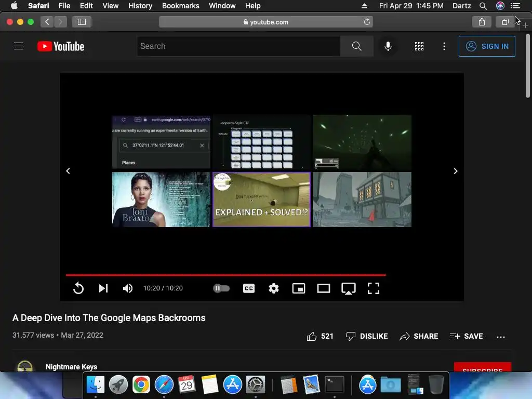Image resolution: width=532 pixels, height=399 pixels.
Task: Activate Siri from menu bar
Action: tap(500, 6)
